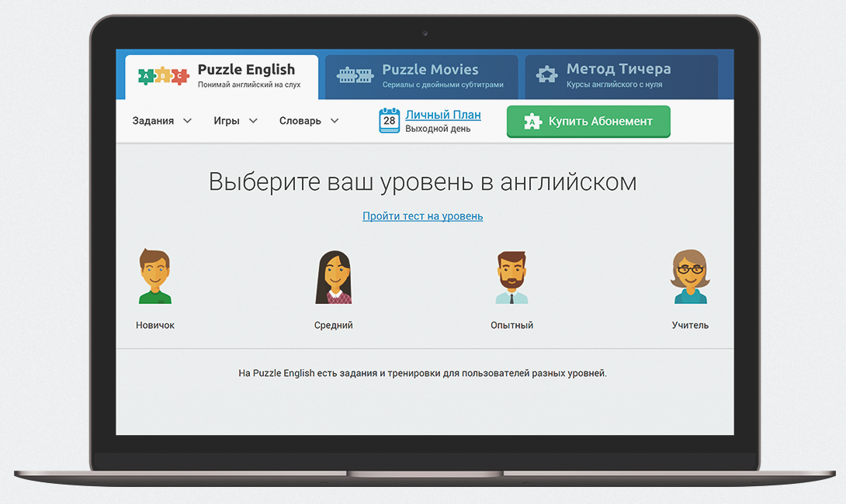Viewport: 846px width, 504px height.
Task: Click the Метод Тичера puzzle piece icon
Action: [546, 74]
